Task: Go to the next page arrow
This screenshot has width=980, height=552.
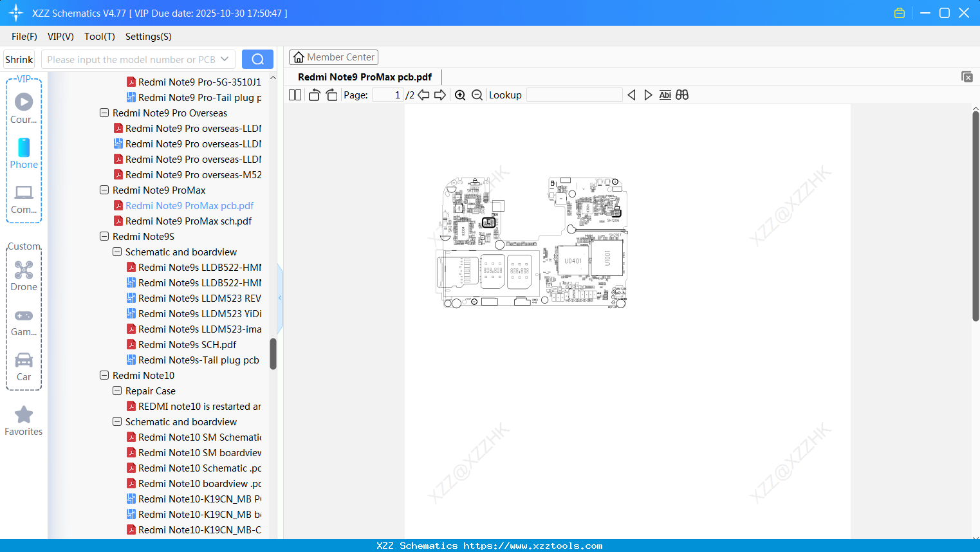Action: [440, 95]
